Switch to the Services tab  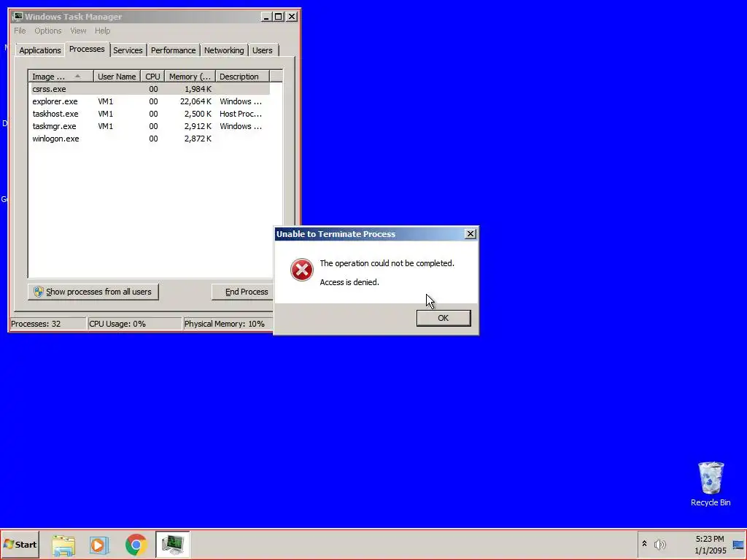pyautogui.click(x=128, y=50)
